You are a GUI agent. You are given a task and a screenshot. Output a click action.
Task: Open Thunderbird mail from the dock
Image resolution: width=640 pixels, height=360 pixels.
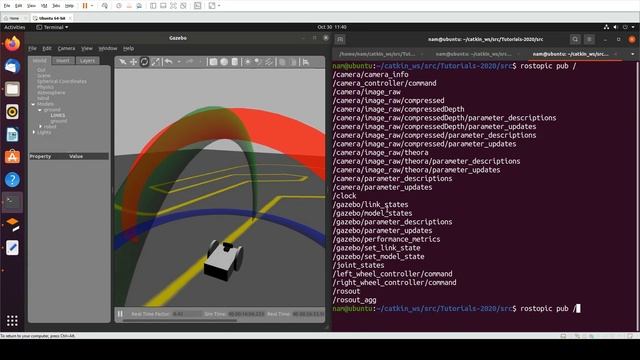pos(12,66)
